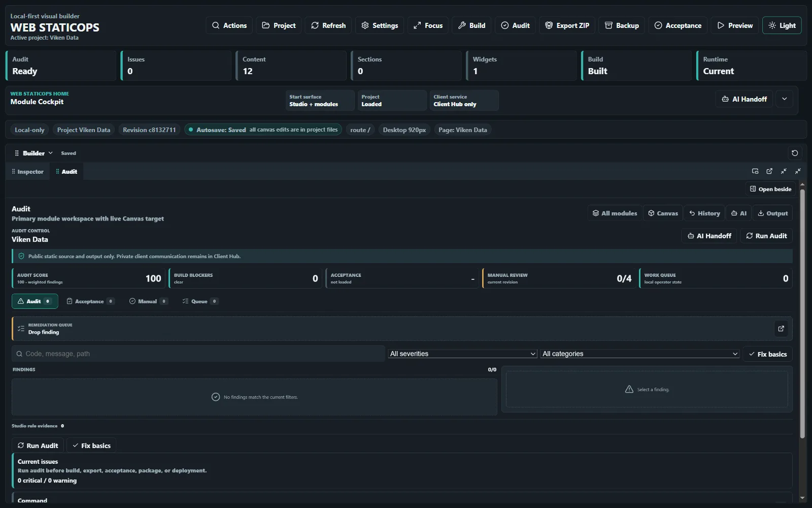Open Settings from the top toolbar
Viewport: 812px width, 508px height.
point(380,25)
